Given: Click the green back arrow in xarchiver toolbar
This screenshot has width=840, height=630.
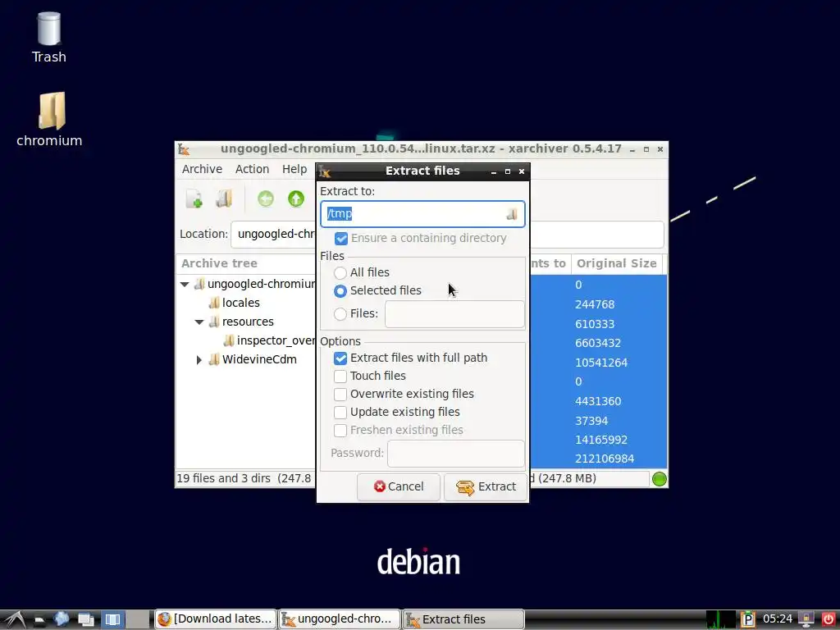Looking at the screenshot, I should (266, 199).
